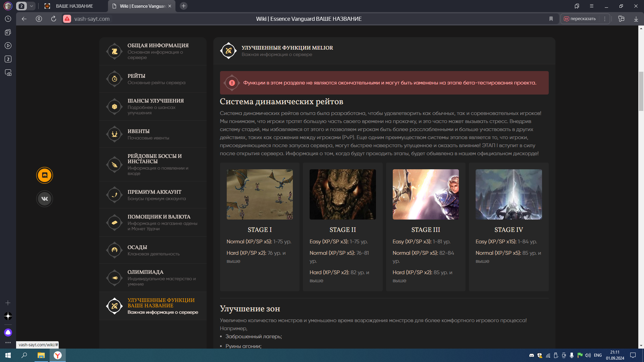Screen dimensions: 644x362
Task: Click the vash-sayt.com address field
Action: click(92, 19)
